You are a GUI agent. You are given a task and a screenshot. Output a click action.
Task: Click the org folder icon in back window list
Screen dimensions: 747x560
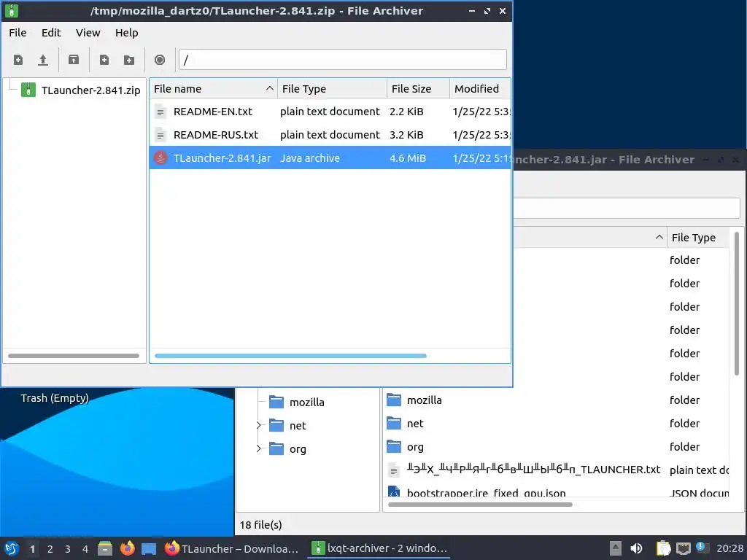tap(394, 447)
